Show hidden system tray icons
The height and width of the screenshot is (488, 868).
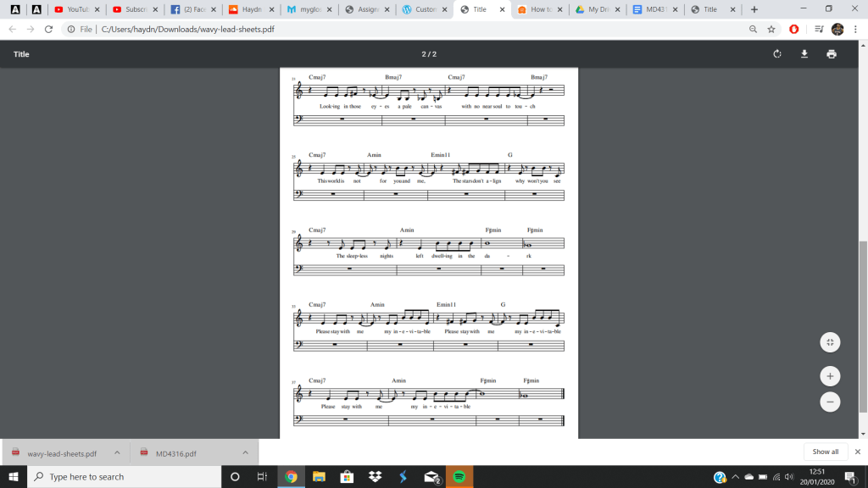pyautogui.click(x=736, y=477)
